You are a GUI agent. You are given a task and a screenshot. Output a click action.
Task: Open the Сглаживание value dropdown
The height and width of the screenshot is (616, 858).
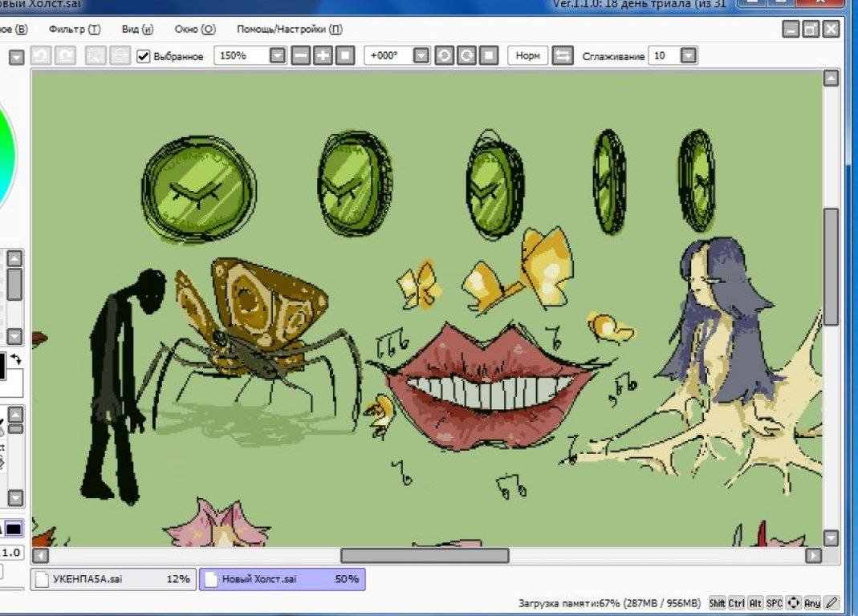(x=689, y=56)
